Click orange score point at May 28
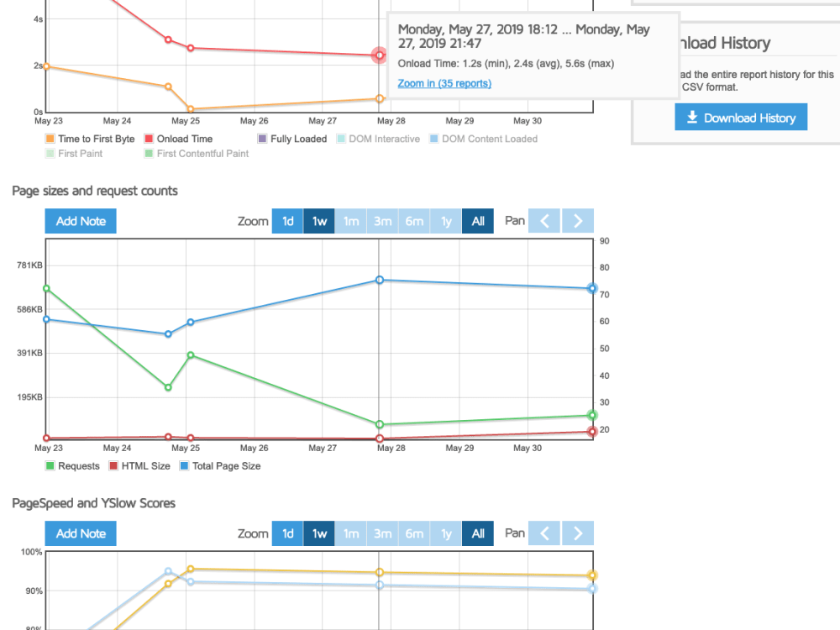 click(x=380, y=572)
